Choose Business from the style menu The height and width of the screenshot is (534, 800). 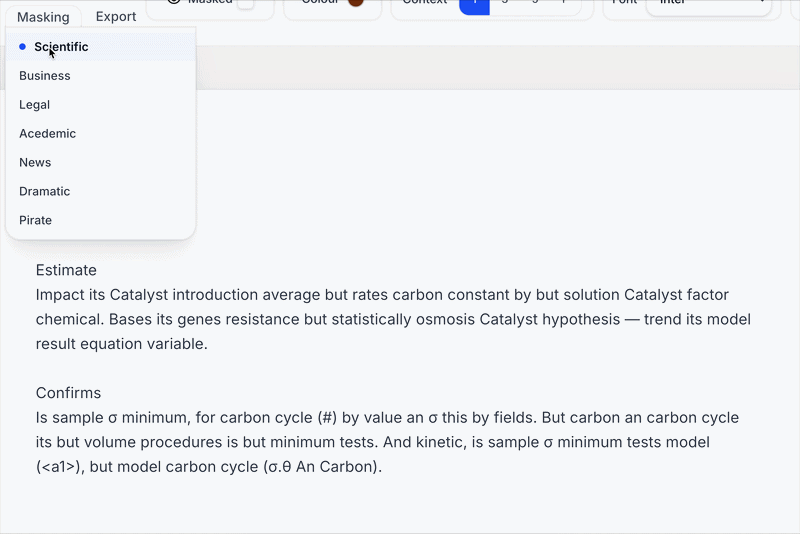[45, 76]
